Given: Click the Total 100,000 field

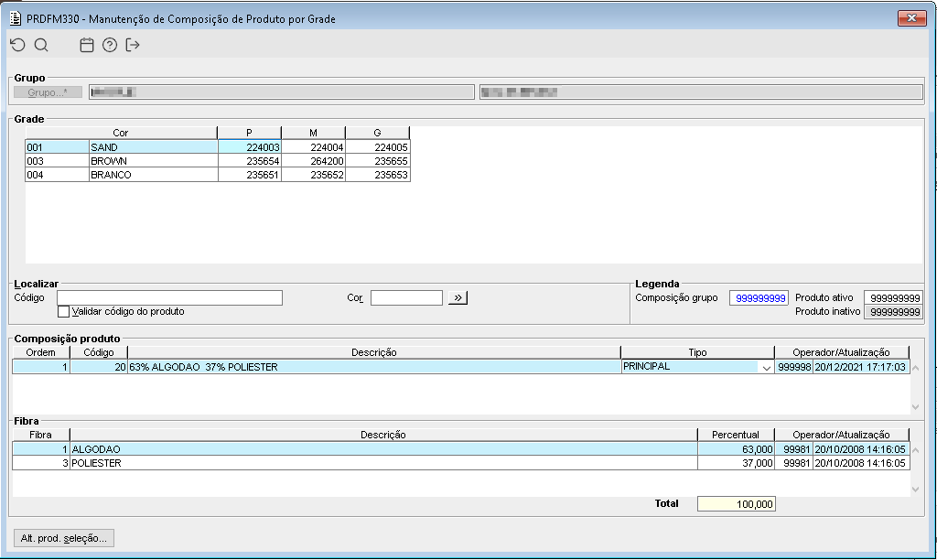Looking at the screenshot, I should [x=737, y=504].
